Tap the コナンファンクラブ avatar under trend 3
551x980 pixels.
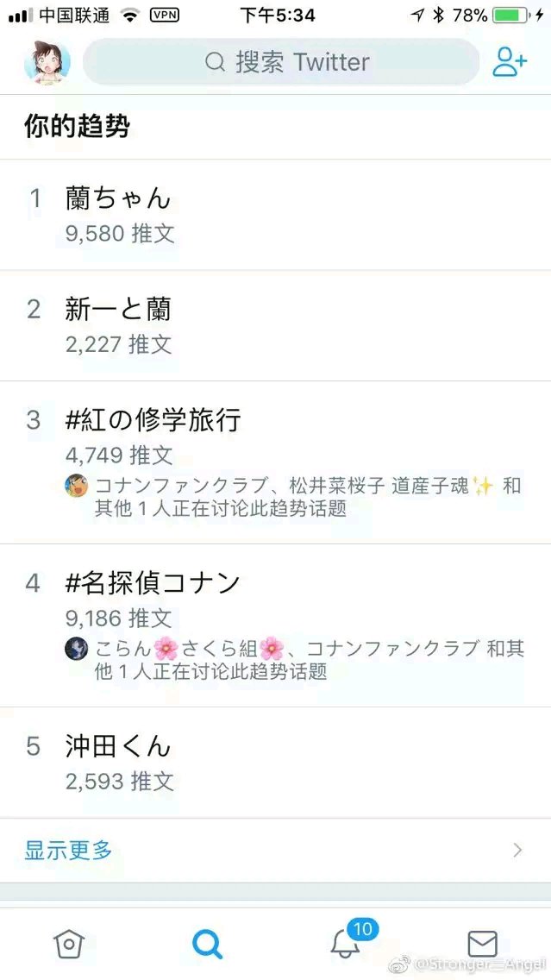click(76, 486)
